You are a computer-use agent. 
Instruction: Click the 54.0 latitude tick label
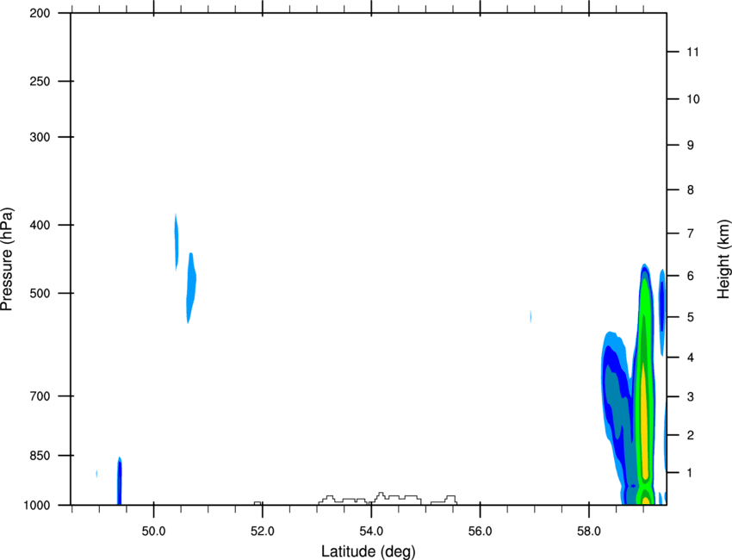pos(371,532)
